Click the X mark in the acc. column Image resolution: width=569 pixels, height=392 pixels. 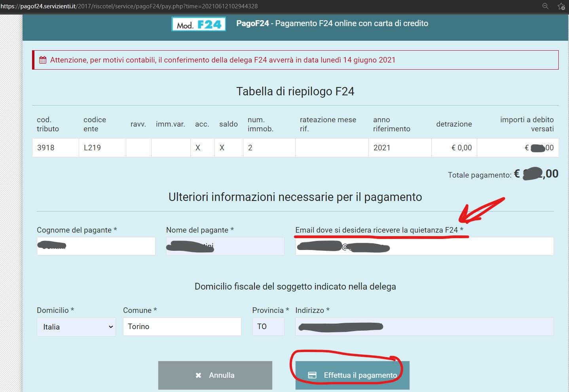(x=198, y=148)
